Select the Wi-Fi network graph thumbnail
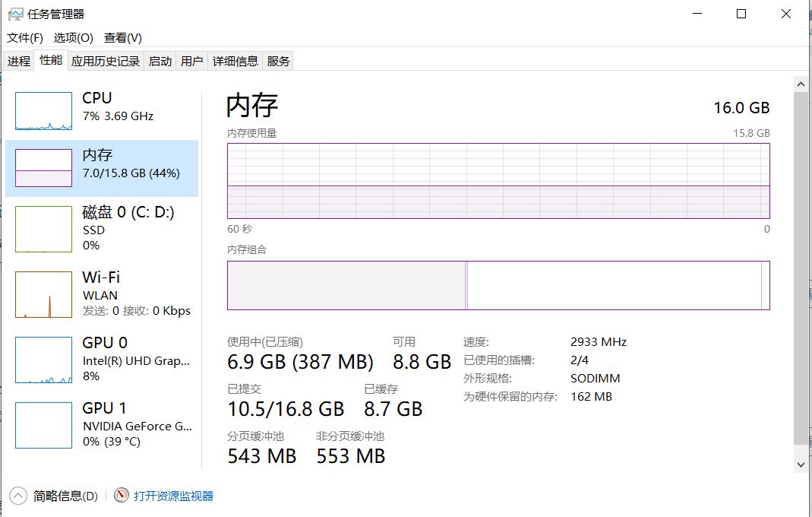Image resolution: width=812 pixels, height=517 pixels. 43,294
